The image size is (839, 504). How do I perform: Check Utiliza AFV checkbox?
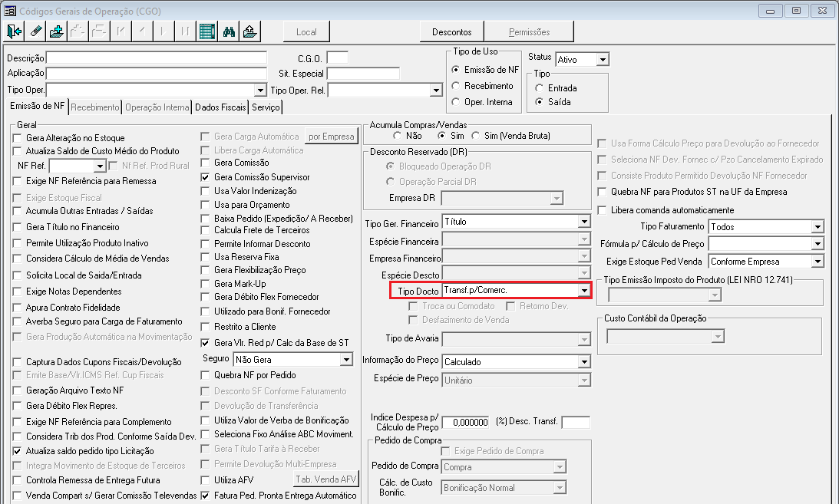tap(205, 480)
